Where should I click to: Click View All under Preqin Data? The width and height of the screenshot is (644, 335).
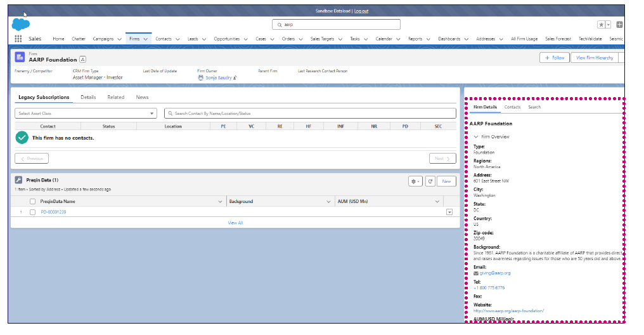[x=235, y=223]
